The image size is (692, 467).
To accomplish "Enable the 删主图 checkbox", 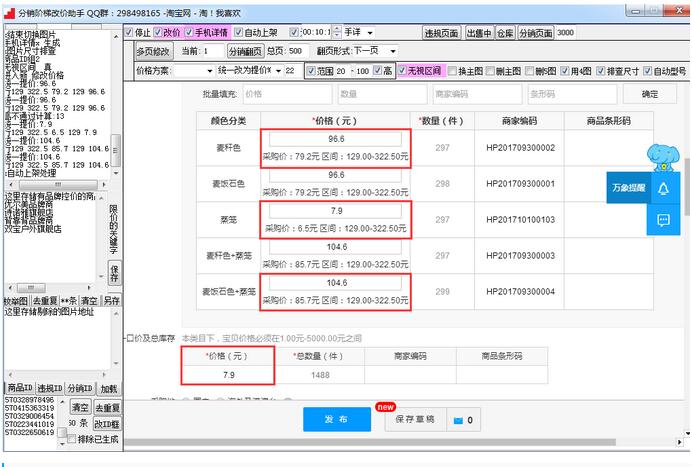I will [490, 71].
